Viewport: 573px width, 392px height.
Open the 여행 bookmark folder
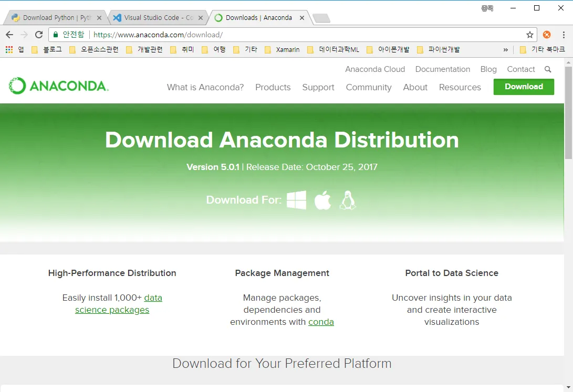(x=214, y=49)
